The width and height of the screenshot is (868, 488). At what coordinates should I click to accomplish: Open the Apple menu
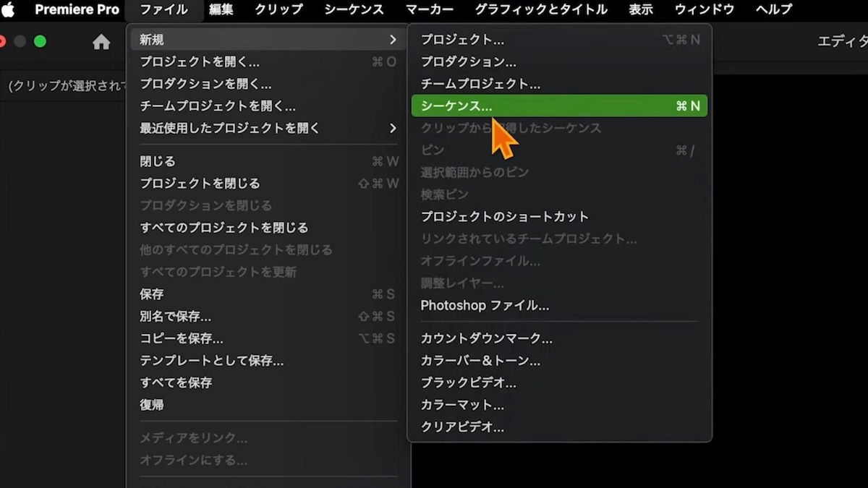click(x=8, y=9)
